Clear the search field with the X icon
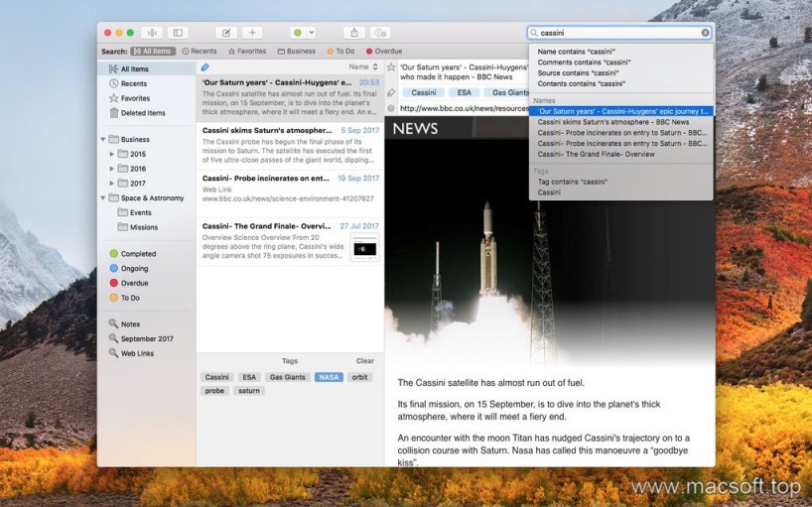 (x=706, y=33)
